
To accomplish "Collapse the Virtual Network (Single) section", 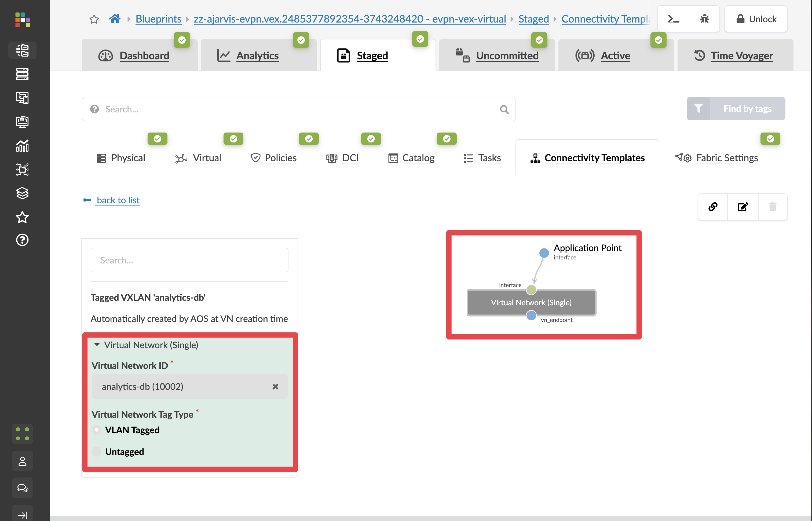I will tap(97, 345).
